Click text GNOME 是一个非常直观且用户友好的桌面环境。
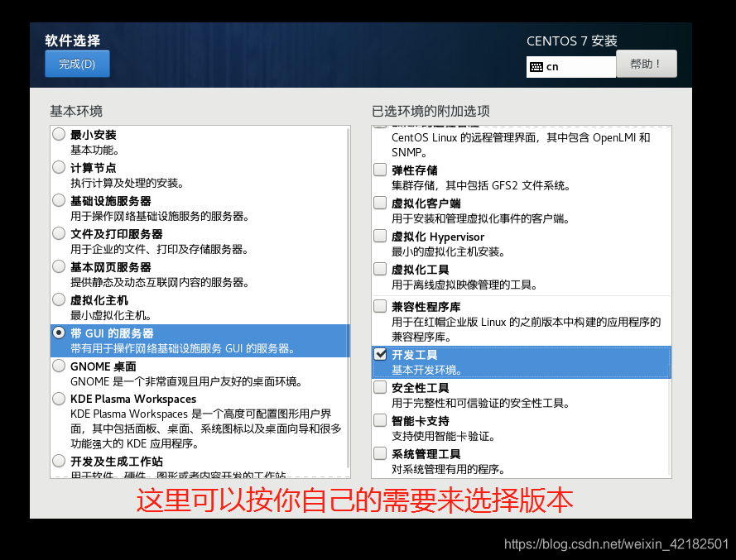Image resolution: width=736 pixels, height=560 pixels. (186, 381)
